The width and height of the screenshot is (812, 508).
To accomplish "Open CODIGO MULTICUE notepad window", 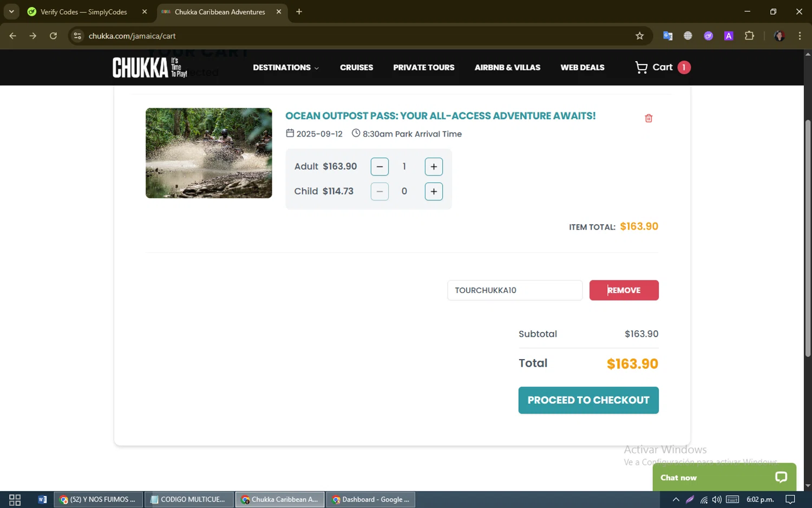I will click(x=189, y=499).
